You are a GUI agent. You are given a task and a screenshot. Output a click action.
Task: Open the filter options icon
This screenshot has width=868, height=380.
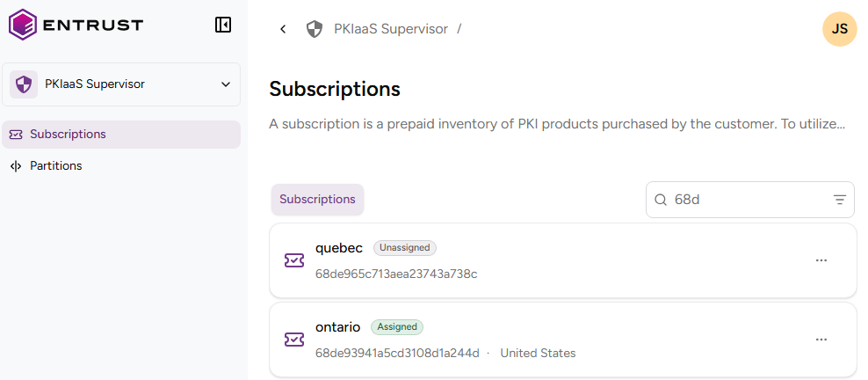pos(839,200)
